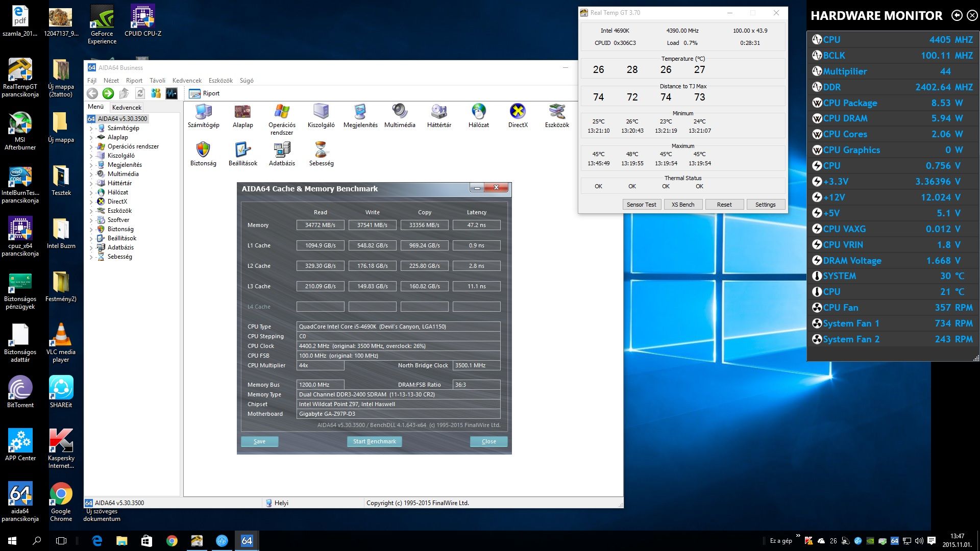Open the Hálózat category icon
980x551 pixels.
[478, 116]
